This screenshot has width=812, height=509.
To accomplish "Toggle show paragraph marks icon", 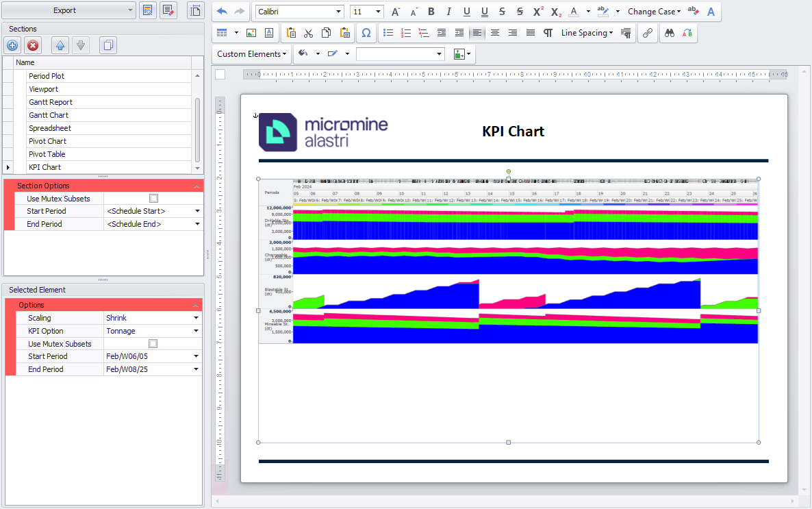I will tap(548, 33).
